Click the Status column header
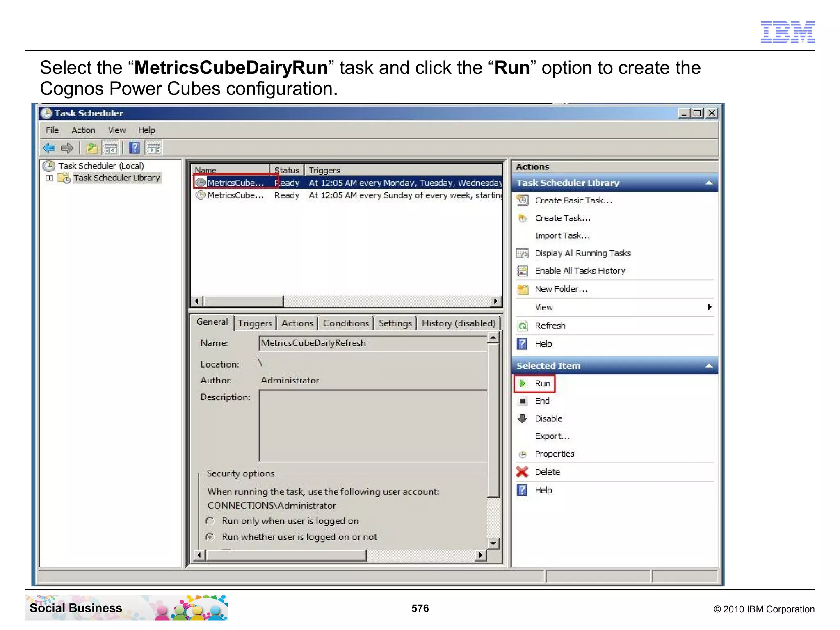The height and width of the screenshot is (630, 840). coord(287,170)
